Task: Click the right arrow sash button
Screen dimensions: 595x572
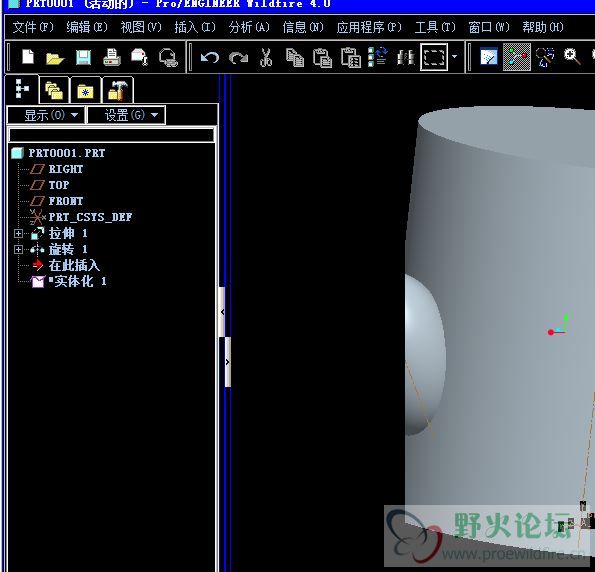Action: [x=228, y=362]
